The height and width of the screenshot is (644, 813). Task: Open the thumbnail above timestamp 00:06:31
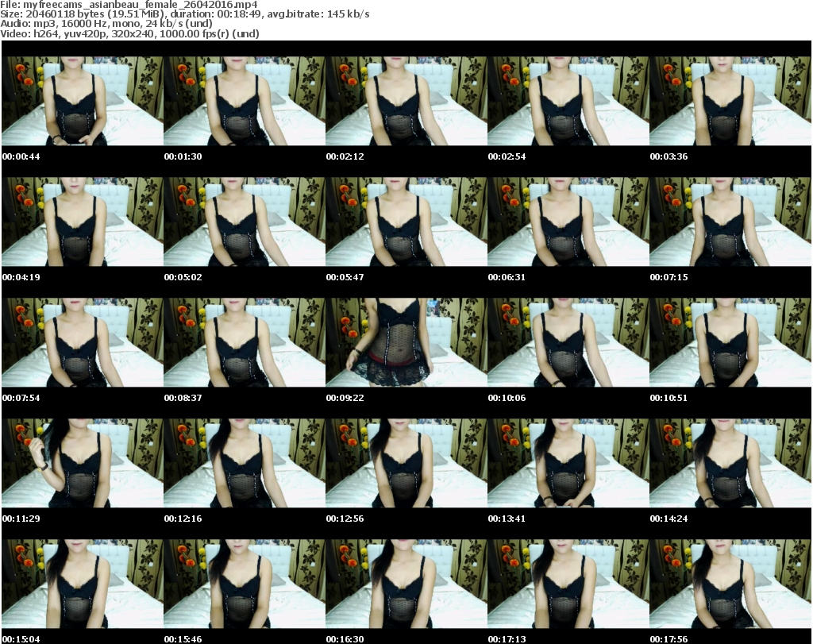click(x=568, y=222)
